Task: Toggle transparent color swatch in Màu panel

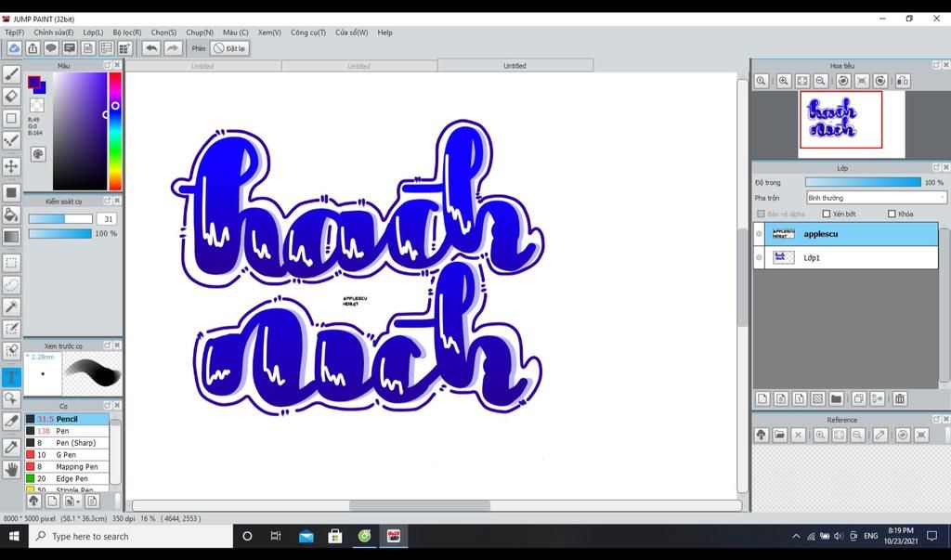Action: (x=37, y=106)
